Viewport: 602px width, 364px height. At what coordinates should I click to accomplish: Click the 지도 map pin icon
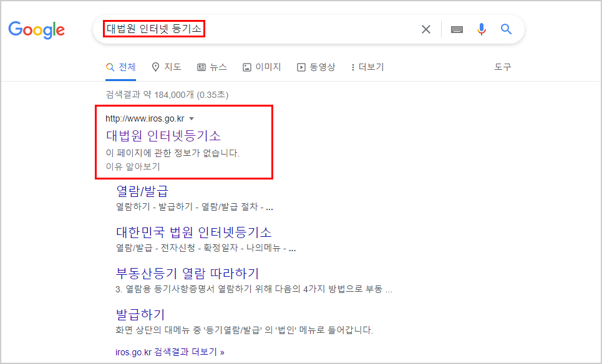(x=154, y=67)
